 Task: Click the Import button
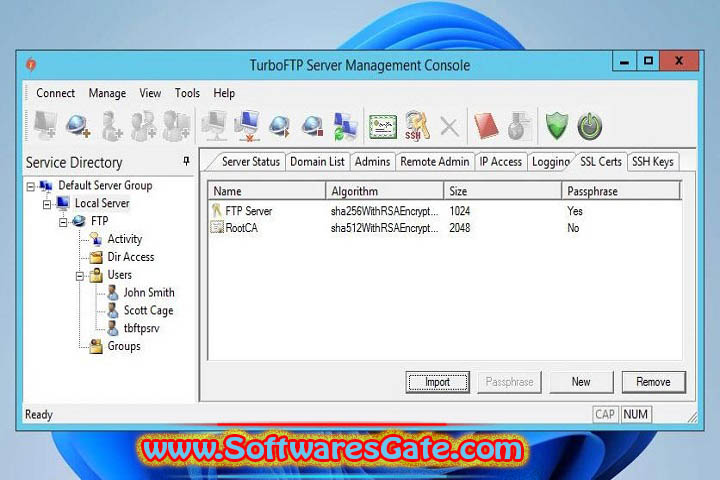(438, 382)
